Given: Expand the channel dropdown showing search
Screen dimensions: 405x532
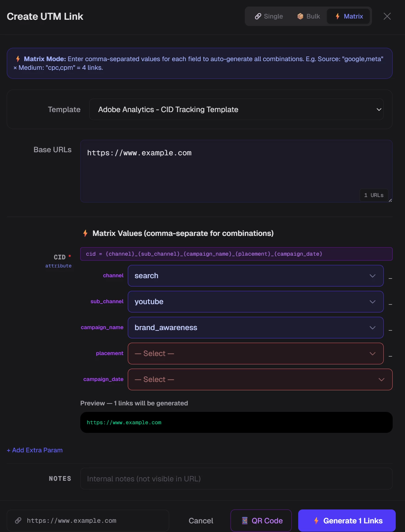Looking at the screenshot, I should tap(256, 276).
